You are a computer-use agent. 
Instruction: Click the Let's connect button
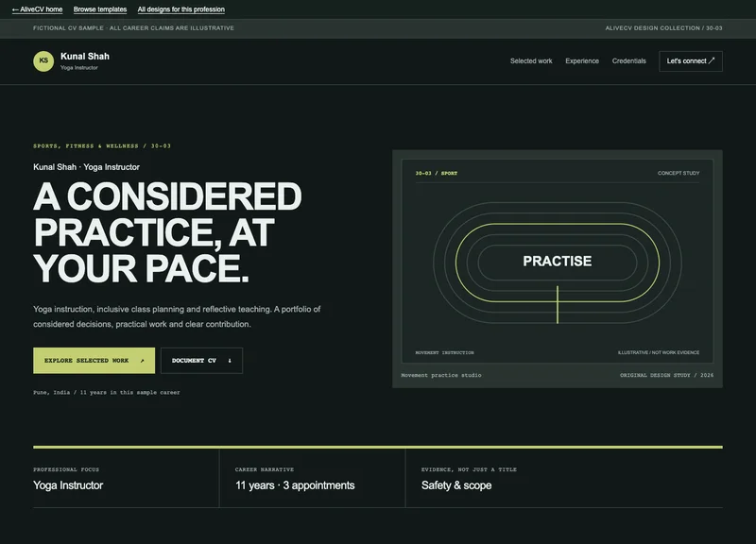point(691,61)
